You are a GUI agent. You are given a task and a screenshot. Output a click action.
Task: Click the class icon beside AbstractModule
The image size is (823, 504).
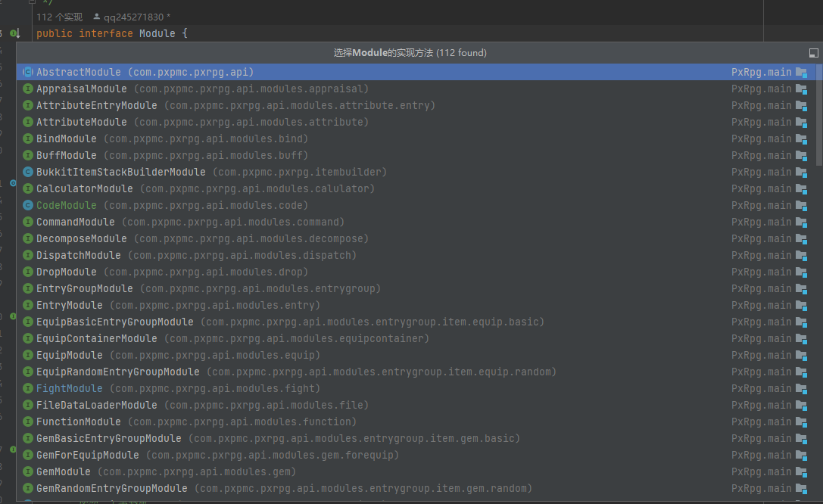click(28, 72)
